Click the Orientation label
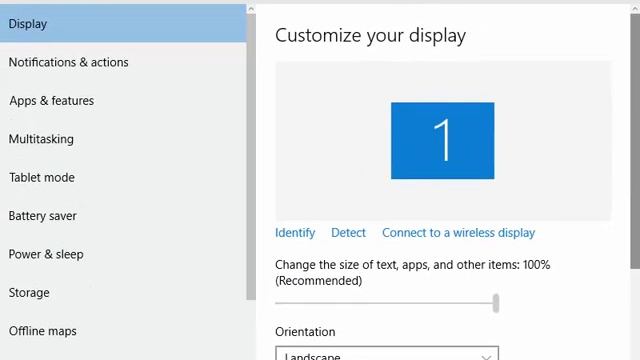640x360 pixels. click(x=305, y=332)
